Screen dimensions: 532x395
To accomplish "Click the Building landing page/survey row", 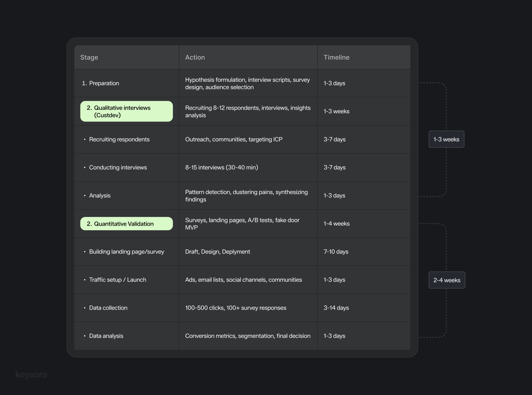I will coord(126,252).
